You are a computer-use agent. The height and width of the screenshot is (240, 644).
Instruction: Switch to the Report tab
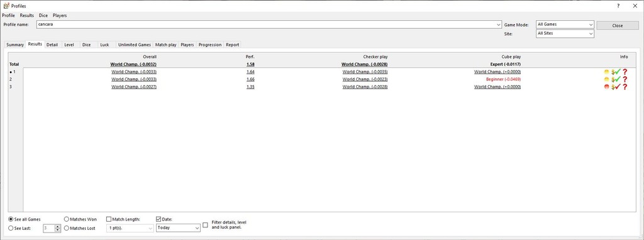pyautogui.click(x=233, y=45)
